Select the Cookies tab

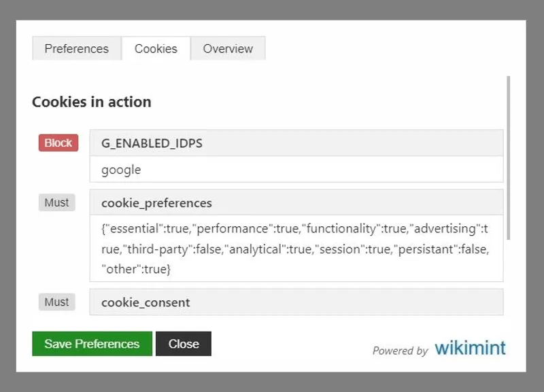click(x=156, y=48)
